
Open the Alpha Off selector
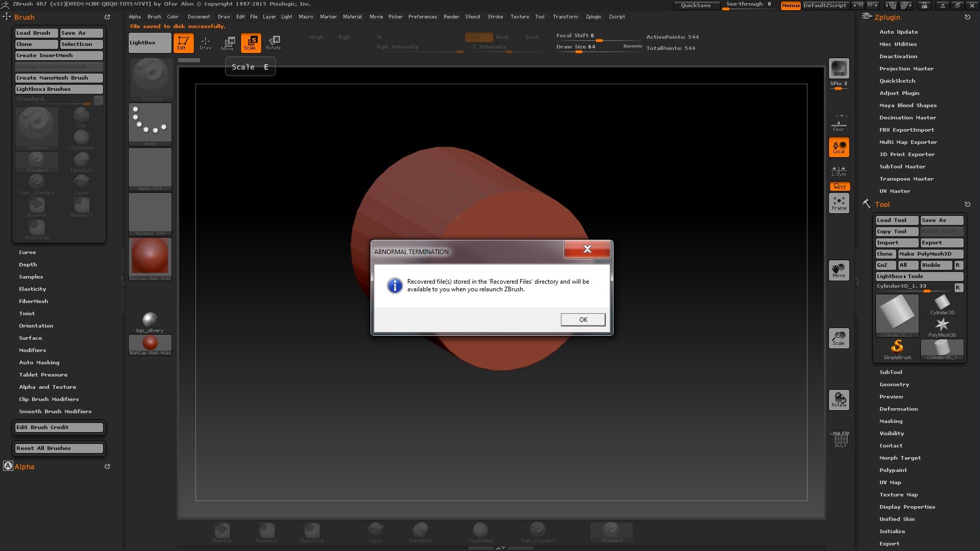[150, 169]
